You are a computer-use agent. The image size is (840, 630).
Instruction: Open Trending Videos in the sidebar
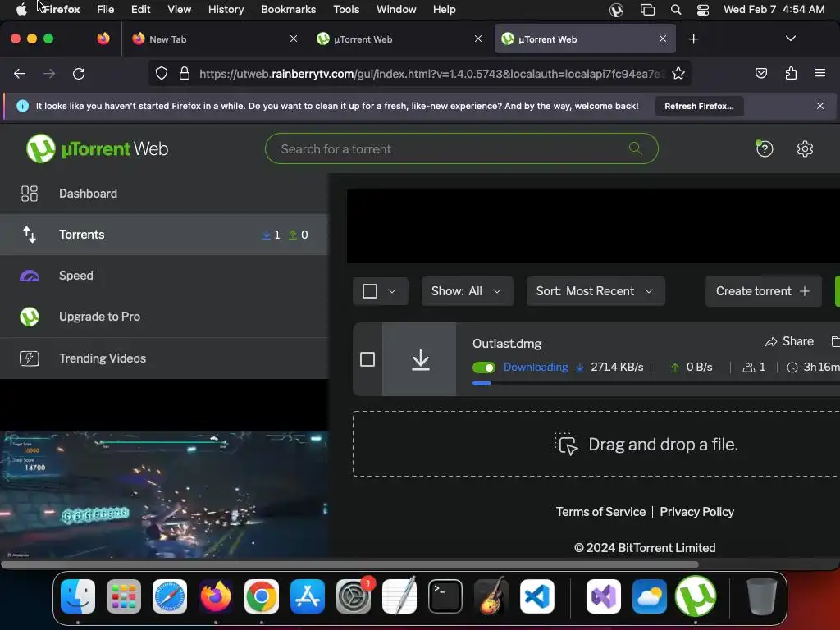164,358
